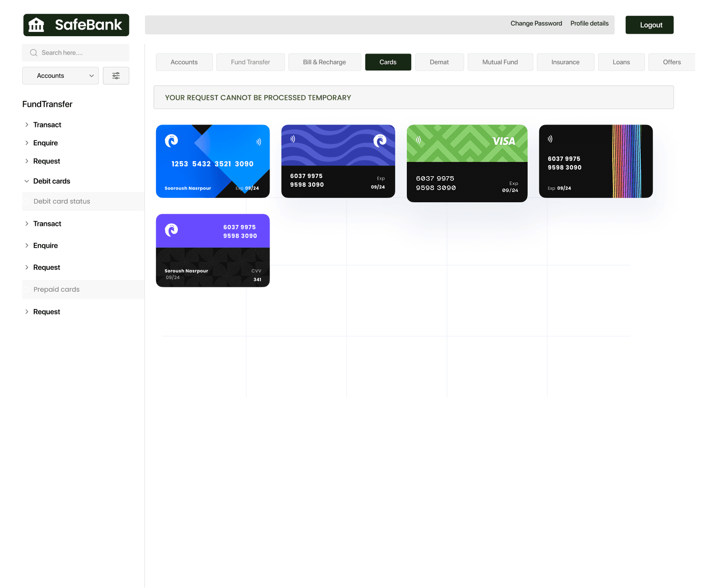Open the Offers tab
This screenshot has height=588, width=703.
coord(672,62)
